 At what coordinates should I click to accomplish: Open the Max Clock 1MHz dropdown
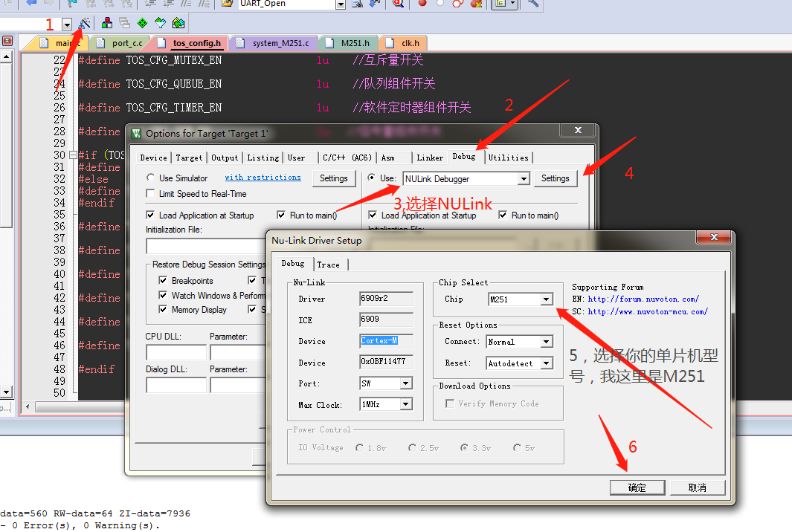405,404
